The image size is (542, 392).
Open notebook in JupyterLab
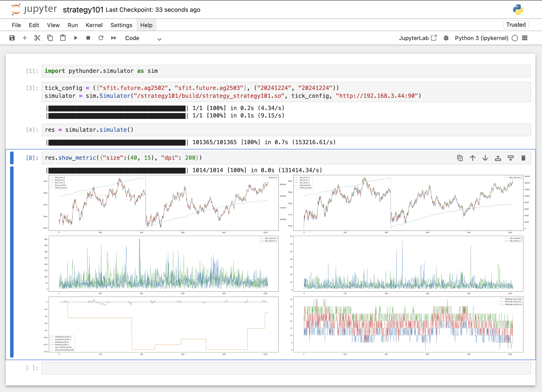[418, 38]
